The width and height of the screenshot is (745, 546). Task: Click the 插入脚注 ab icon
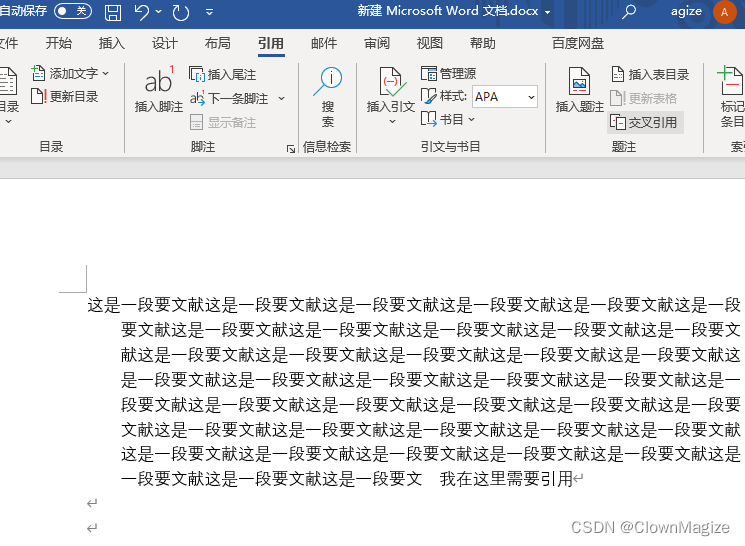[x=159, y=81]
